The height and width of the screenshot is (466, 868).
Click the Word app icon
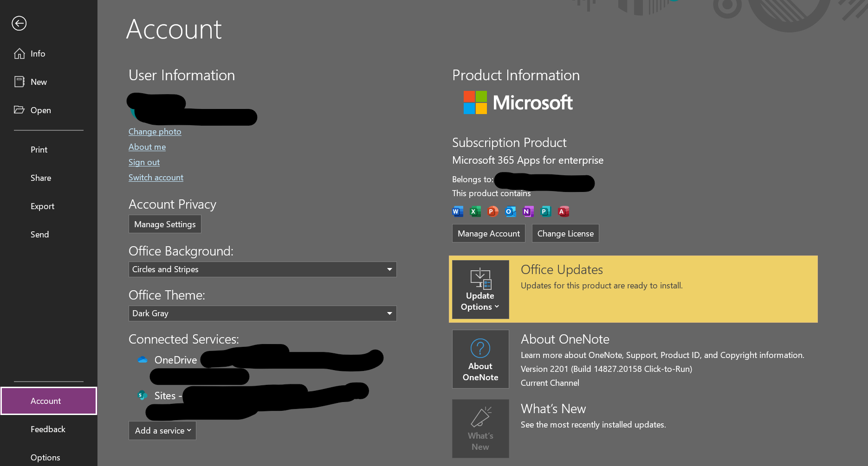click(x=457, y=211)
